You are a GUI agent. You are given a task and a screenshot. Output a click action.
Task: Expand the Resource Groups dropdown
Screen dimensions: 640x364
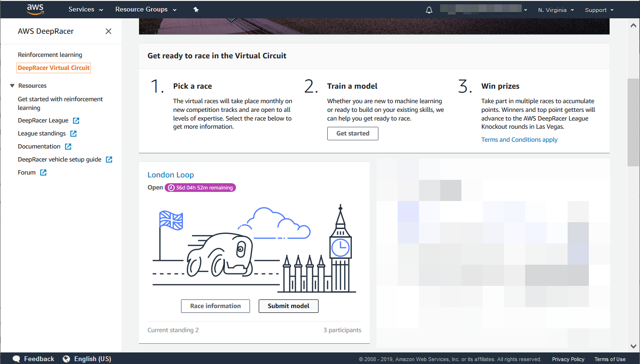point(146,10)
